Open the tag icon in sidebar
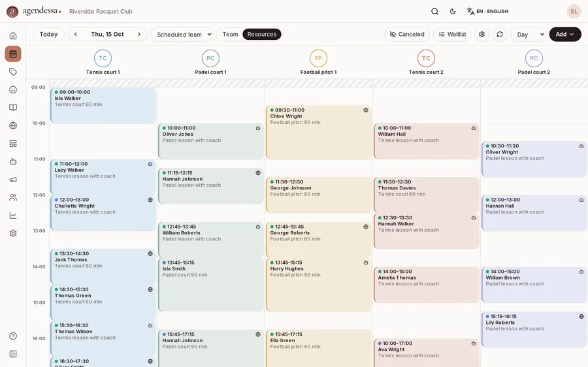Viewport: 588px width, 367px height. click(13, 72)
